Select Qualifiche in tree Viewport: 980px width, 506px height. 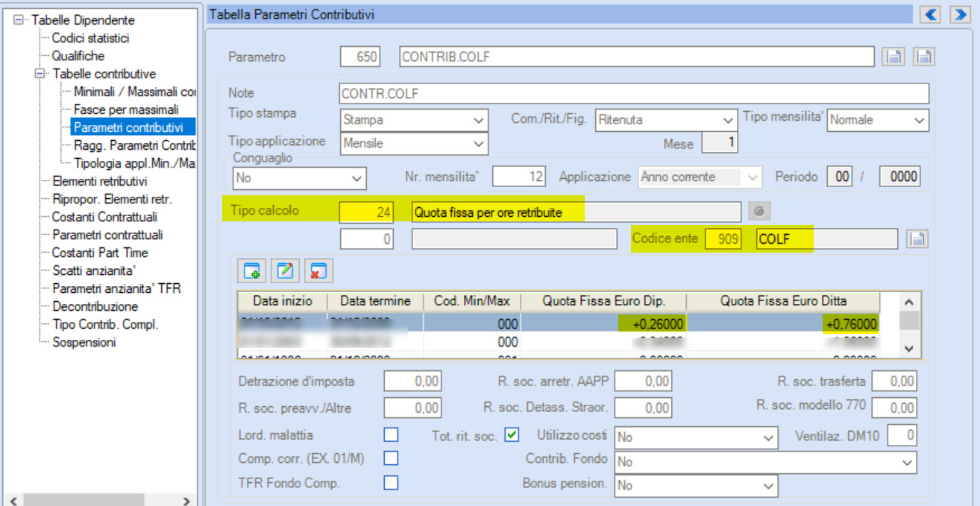tap(78, 56)
